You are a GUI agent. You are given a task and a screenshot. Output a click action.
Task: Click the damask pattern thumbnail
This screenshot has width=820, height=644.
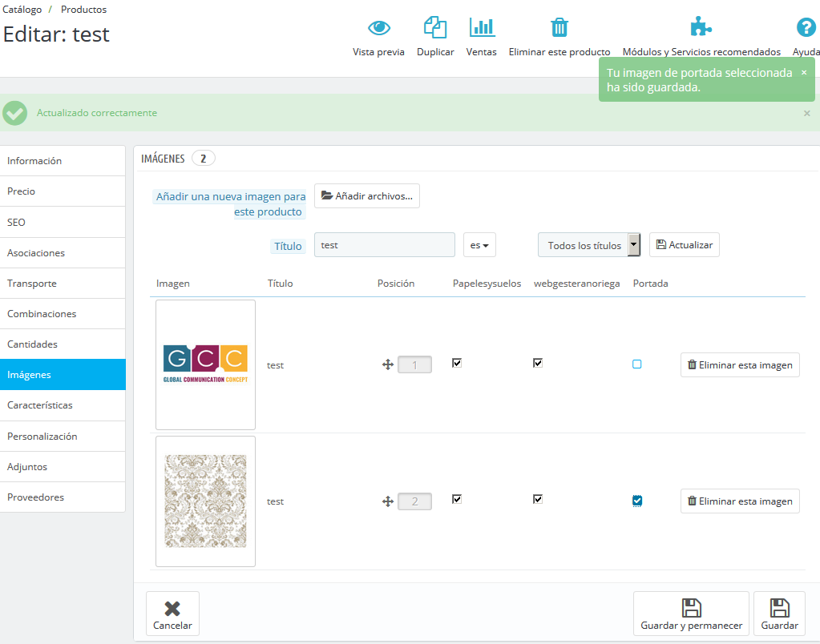point(205,501)
